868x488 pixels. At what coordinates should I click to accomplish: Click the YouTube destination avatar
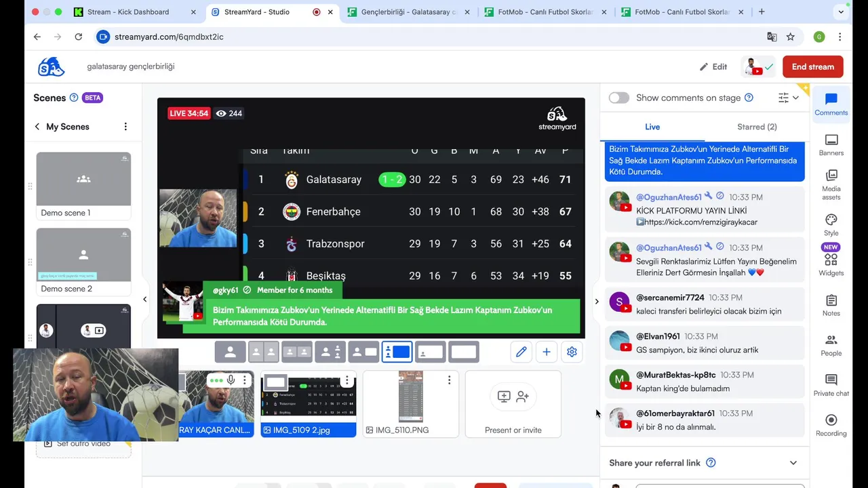759,66
